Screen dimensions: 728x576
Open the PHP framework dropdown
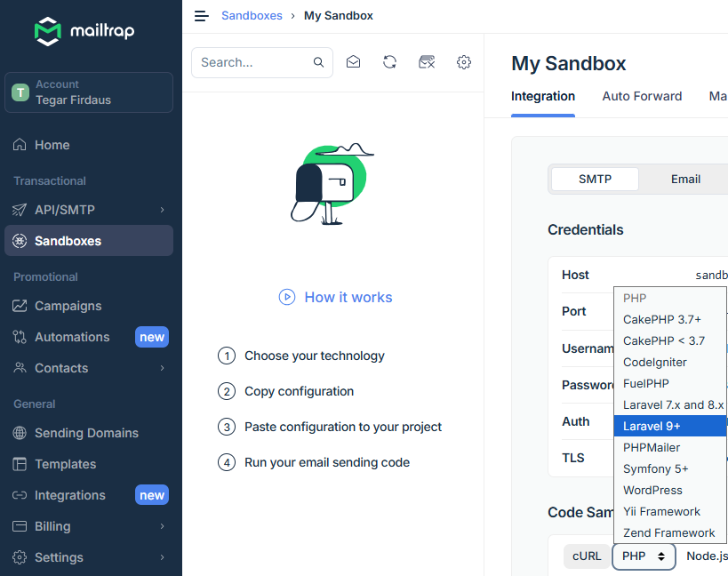pyautogui.click(x=644, y=556)
